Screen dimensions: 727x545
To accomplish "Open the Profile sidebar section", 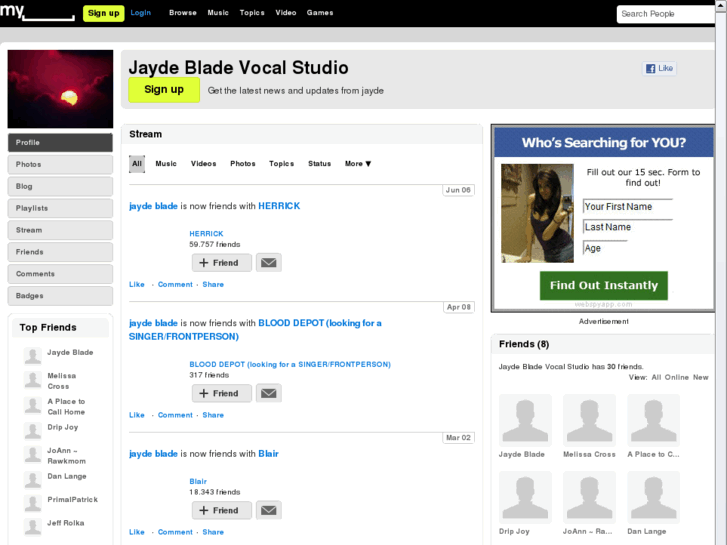I will 60,142.
